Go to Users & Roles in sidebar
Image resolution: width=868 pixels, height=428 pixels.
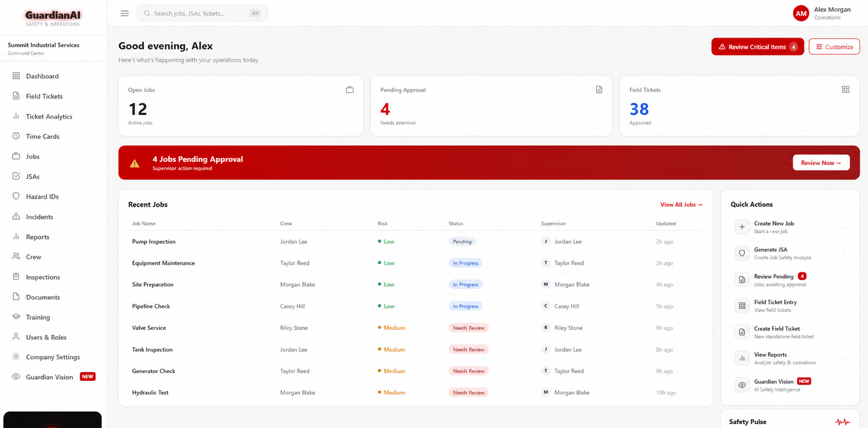pos(53,337)
